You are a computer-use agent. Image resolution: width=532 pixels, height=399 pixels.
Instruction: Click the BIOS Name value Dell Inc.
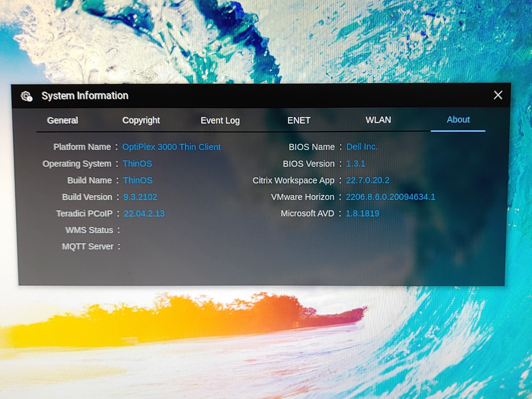coord(362,147)
